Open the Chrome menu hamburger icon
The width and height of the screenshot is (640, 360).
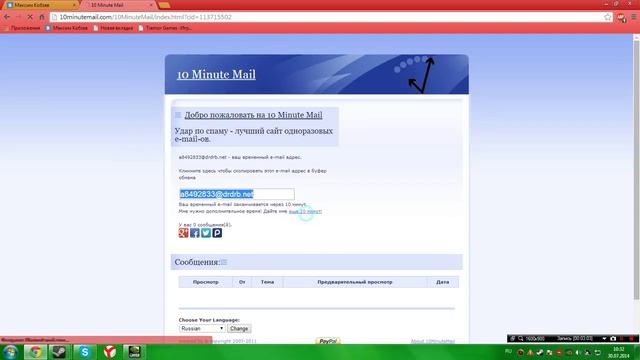(x=633, y=17)
